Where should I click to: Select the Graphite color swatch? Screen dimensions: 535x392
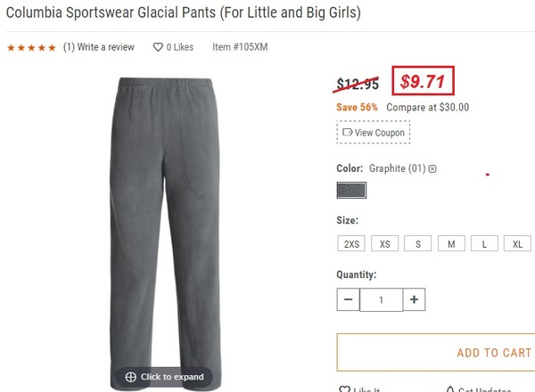coord(351,190)
